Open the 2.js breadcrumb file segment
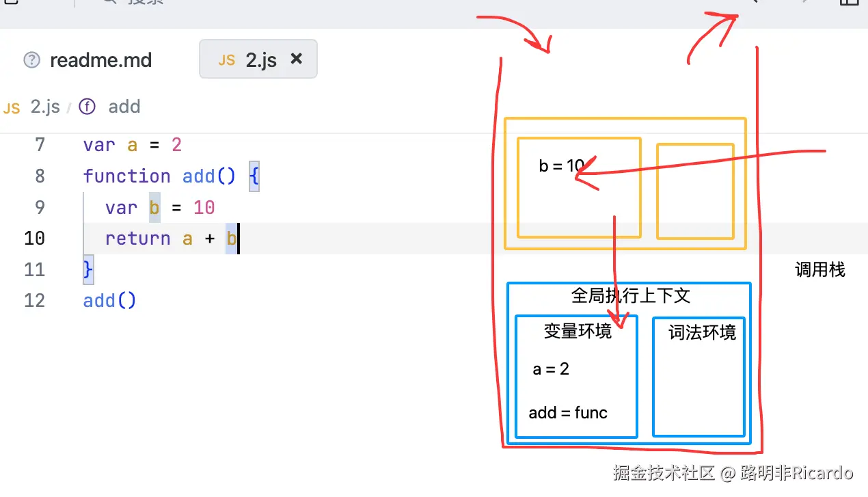868x497 pixels. (x=45, y=107)
